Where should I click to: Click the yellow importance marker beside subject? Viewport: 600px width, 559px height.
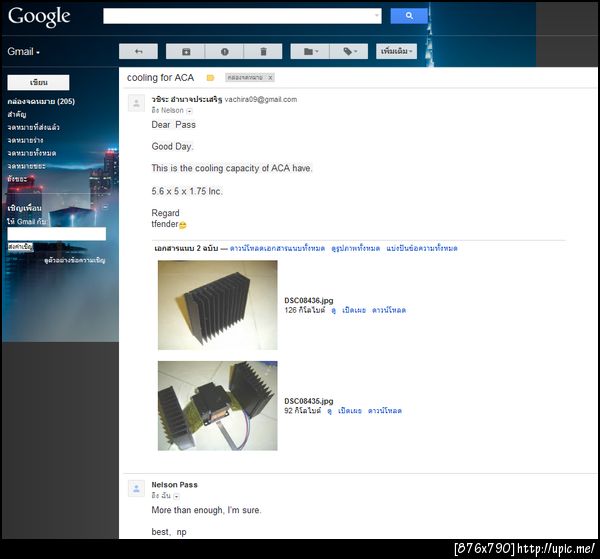pos(210,78)
